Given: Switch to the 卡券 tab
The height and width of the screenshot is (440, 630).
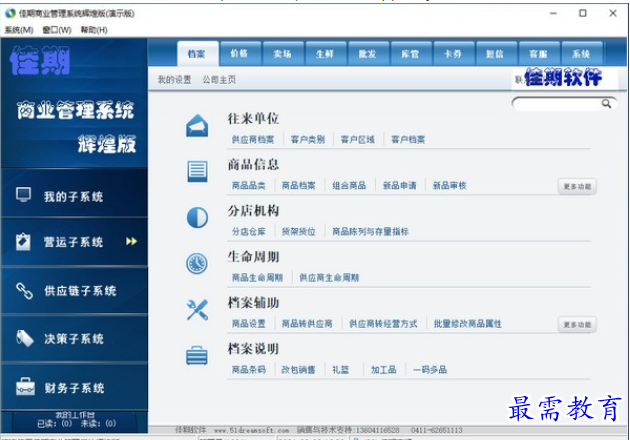Looking at the screenshot, I should click(x=453, y=54).
